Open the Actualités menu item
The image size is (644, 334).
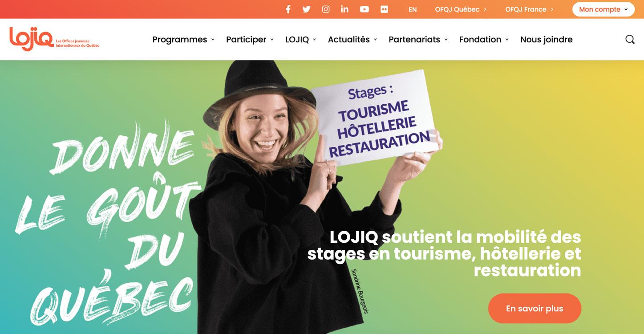pos(352,39)
